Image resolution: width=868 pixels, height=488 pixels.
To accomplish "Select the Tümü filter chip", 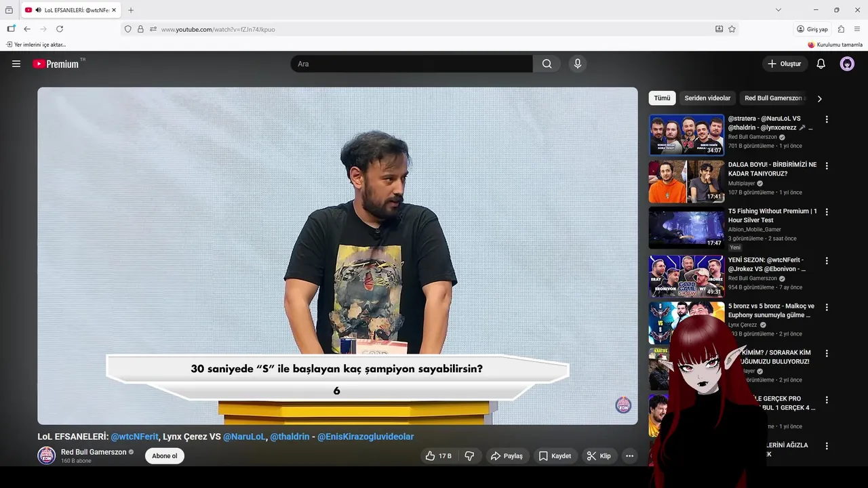I will click(662, 98).
